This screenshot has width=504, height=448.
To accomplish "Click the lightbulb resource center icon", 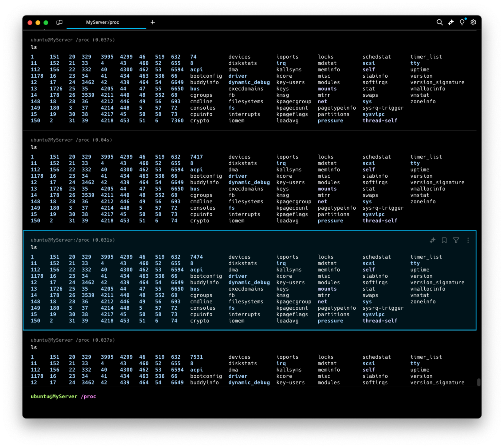I will tap(462, 22).
